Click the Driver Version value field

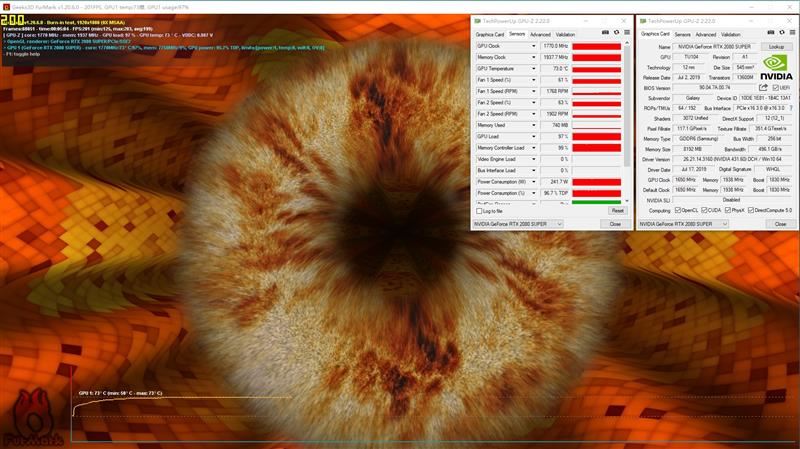tap(733, 159)
